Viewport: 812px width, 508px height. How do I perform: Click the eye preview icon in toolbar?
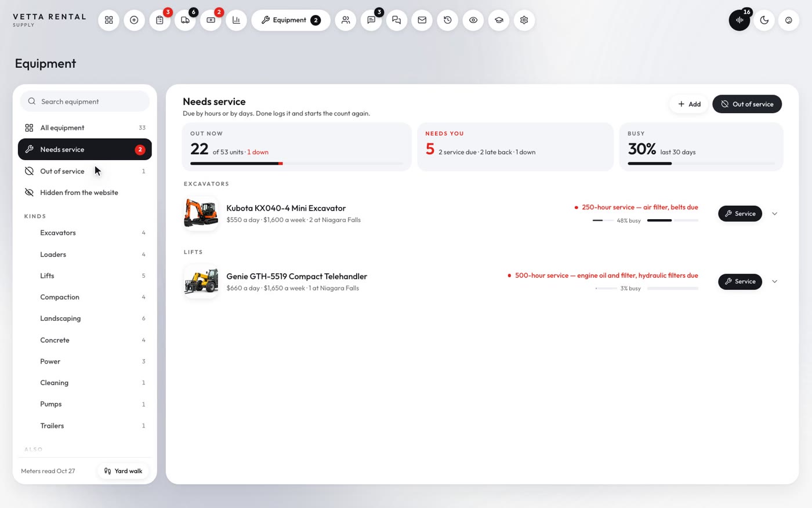[473, 20]
